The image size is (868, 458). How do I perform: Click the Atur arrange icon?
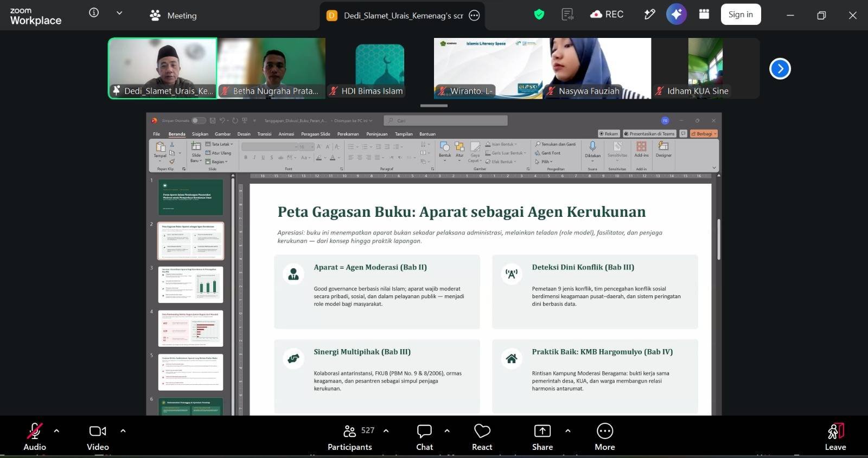click(x=459, y=147)
